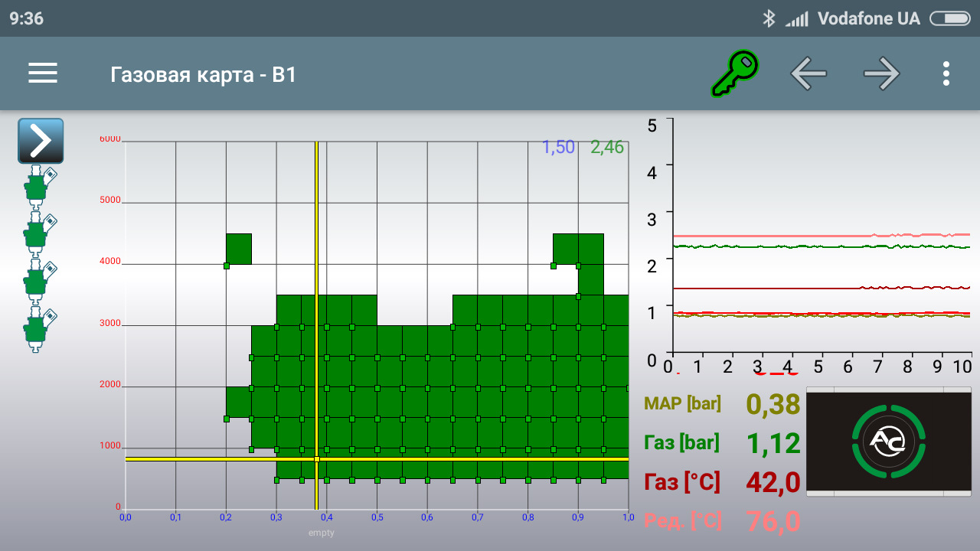Select the fourth gas injector icon
Image resolution: width=980 pixels, height=551 pixels.
coord(40,330)
